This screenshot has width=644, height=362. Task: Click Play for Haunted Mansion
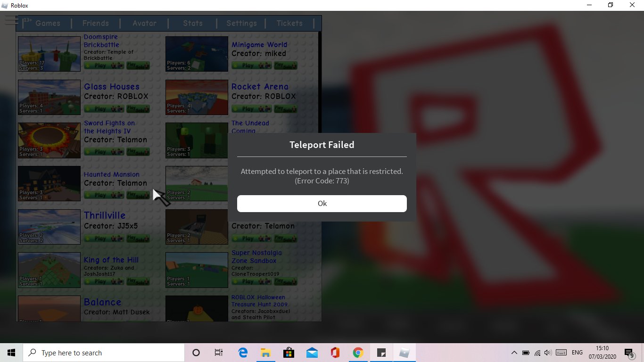point(104,195)
